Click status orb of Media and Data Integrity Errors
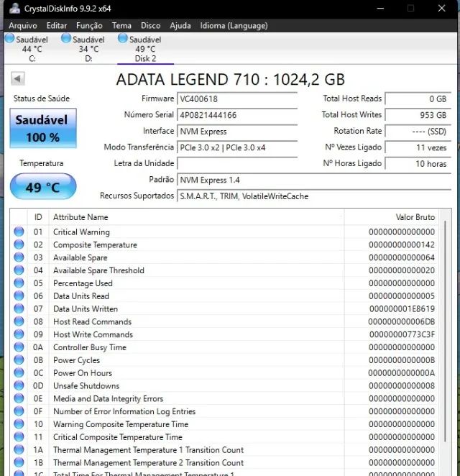Screen dimensions: 460x476 19,398
